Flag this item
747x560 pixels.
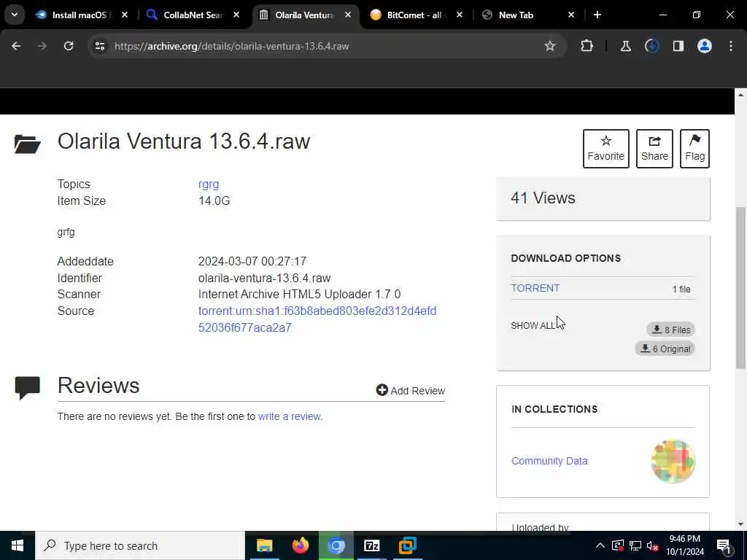pos(694,149)
